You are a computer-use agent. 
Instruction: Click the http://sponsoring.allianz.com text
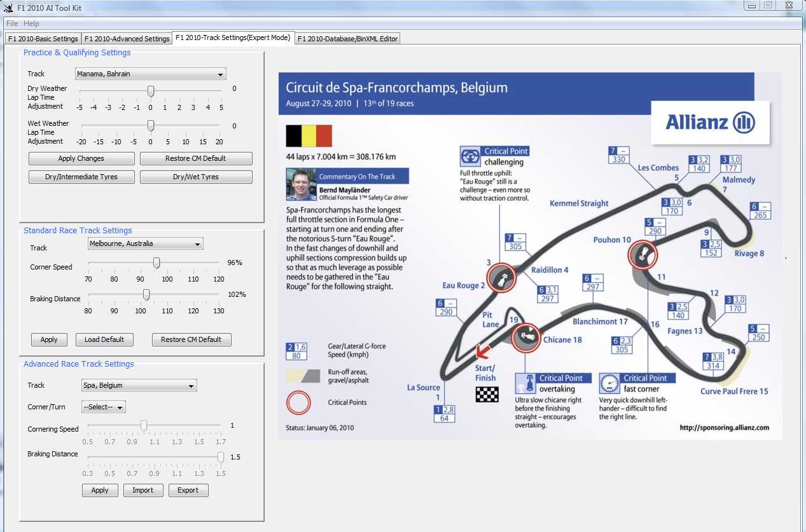pyautogui.click(x=724, y=428)
